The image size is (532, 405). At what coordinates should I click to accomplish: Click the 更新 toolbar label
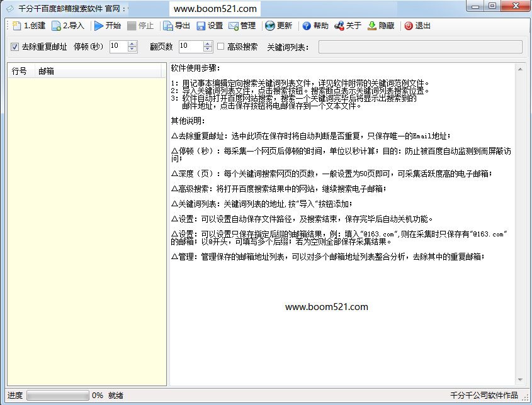(285, 26)
